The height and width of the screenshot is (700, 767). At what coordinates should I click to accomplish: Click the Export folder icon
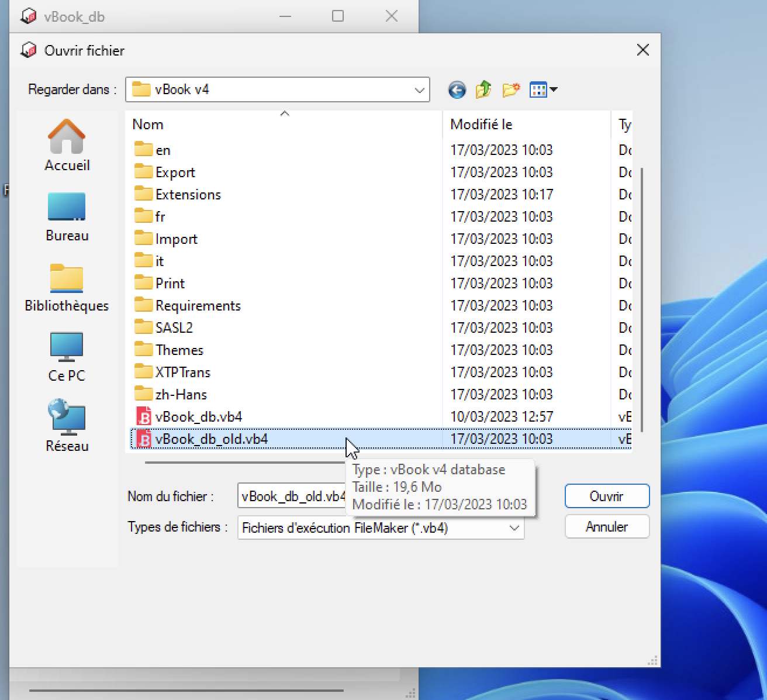pyautogui.click(x=143, y=172)
